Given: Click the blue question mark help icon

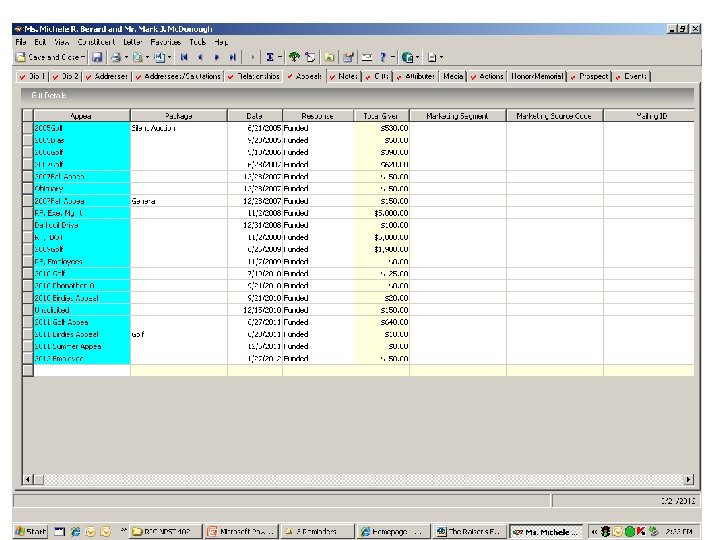Looking at the screenshot, I should [382, 57].
